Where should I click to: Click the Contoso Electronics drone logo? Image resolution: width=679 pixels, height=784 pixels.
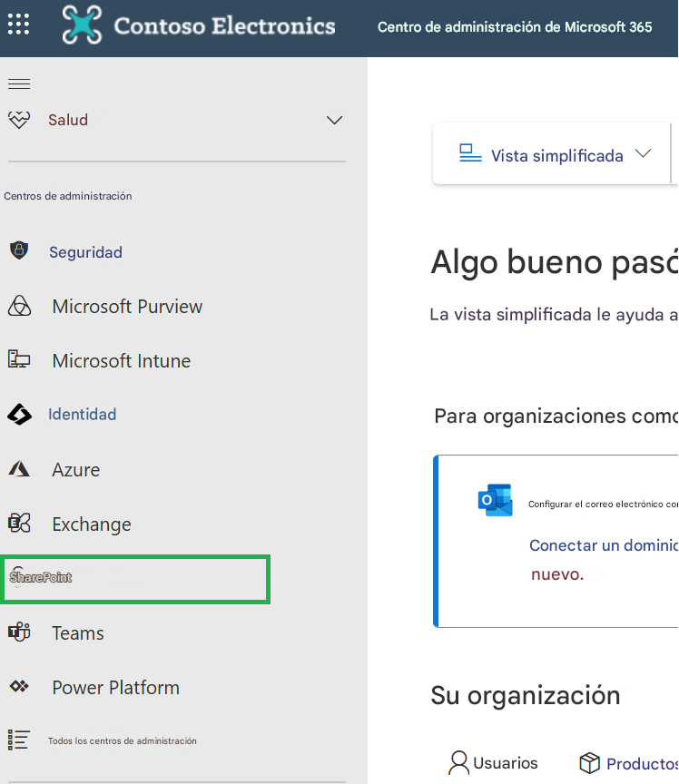click(x=82, y=24)
